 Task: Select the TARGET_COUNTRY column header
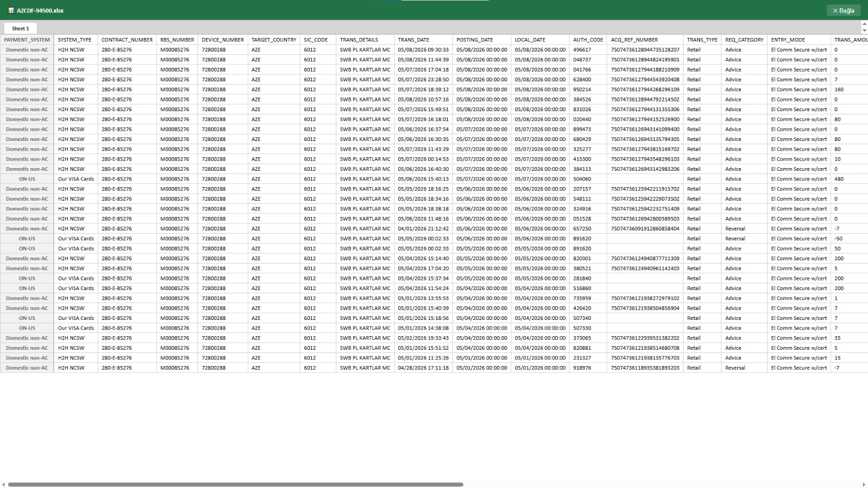point(274,40)
